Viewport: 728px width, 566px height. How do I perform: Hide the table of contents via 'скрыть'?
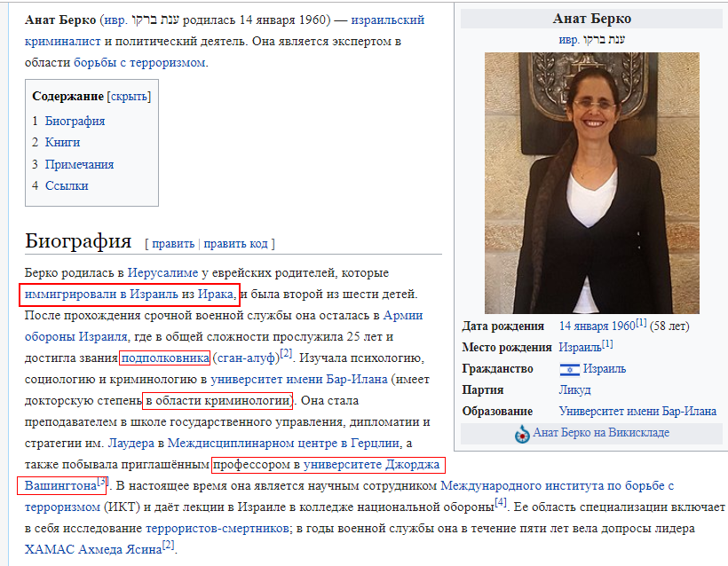(129, 97)
